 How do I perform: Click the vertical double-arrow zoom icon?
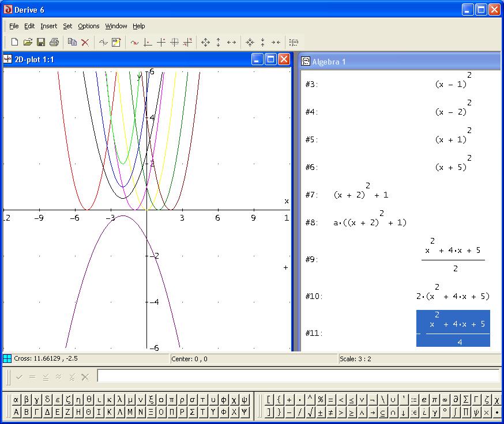point(219,42)
